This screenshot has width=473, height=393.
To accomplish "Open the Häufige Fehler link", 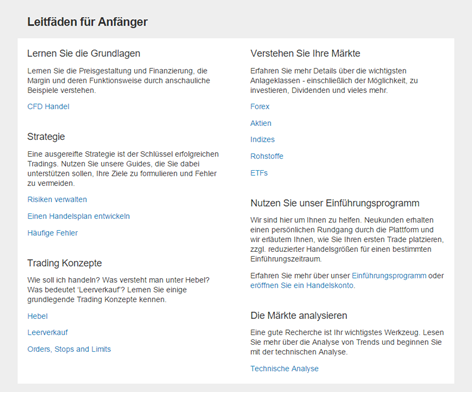I will [x=52, y=233].
